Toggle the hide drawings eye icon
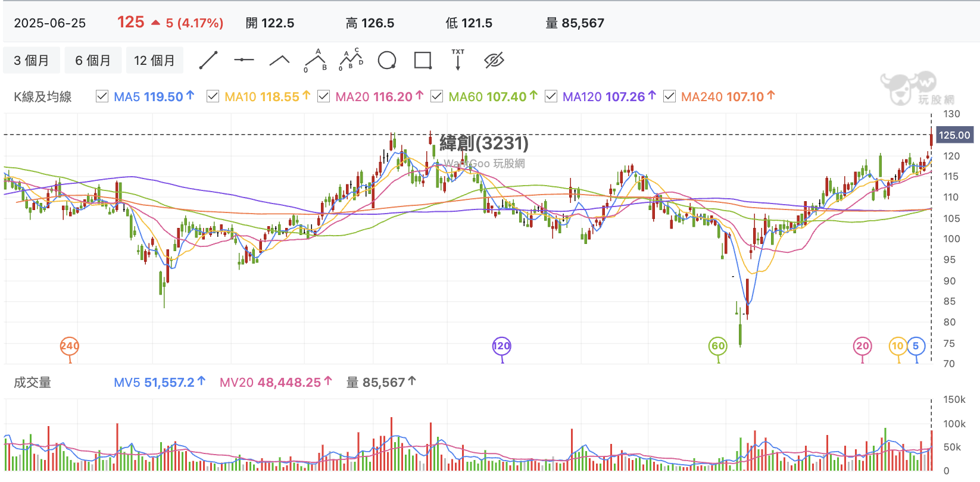The width and height of the screenshot is (980, 482). click(x=494, y=60)
